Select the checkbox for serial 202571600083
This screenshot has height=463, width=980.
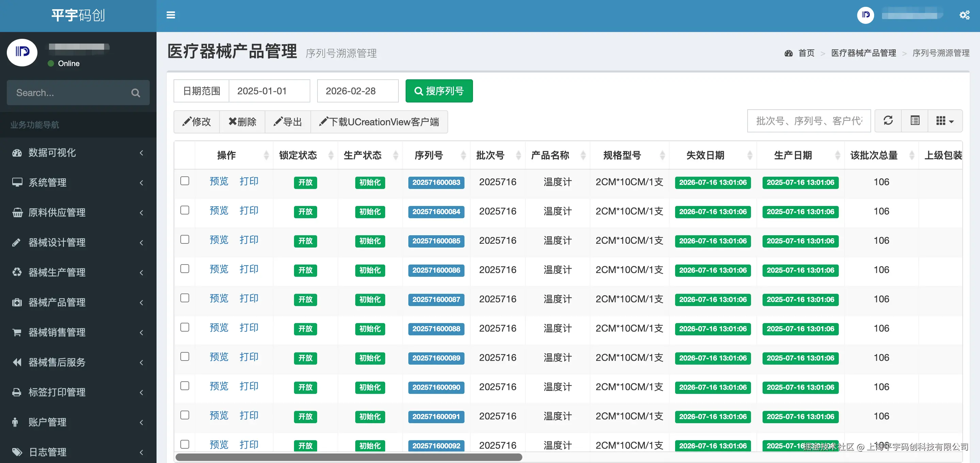click(x=184, y=181)
